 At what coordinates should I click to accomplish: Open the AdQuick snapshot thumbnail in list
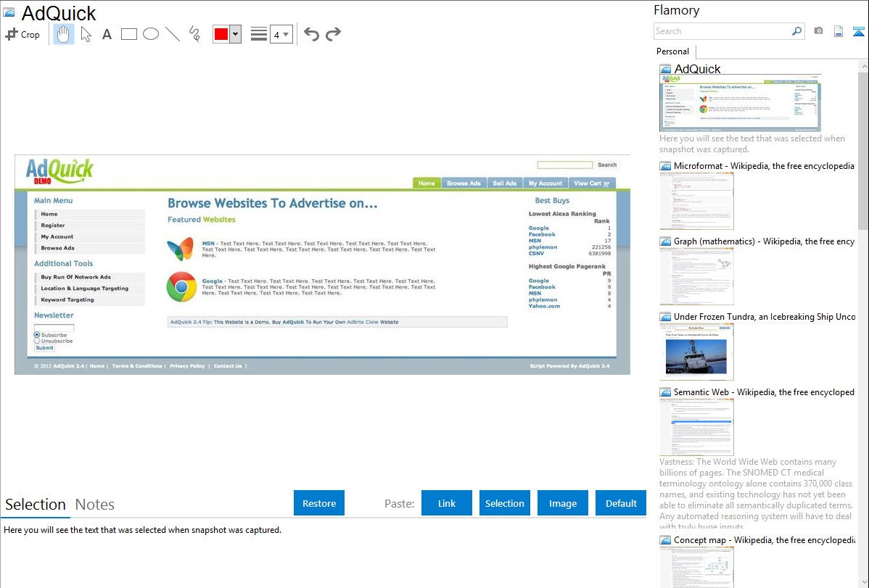click(740, 103)
